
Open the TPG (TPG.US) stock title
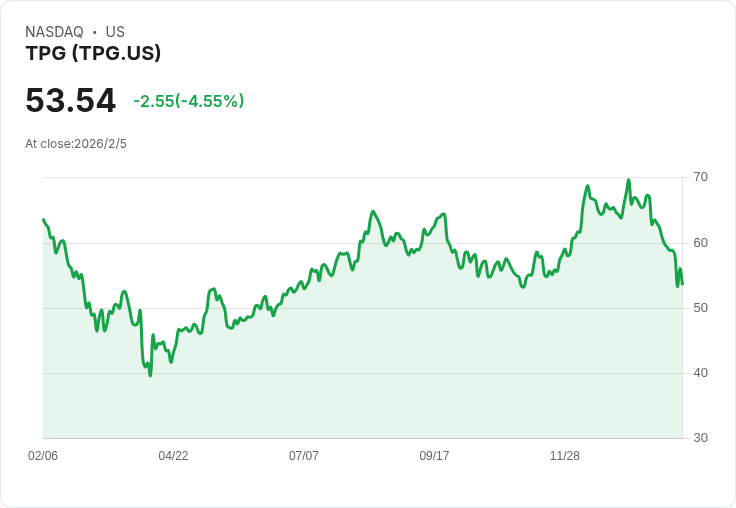click(93, 54)
